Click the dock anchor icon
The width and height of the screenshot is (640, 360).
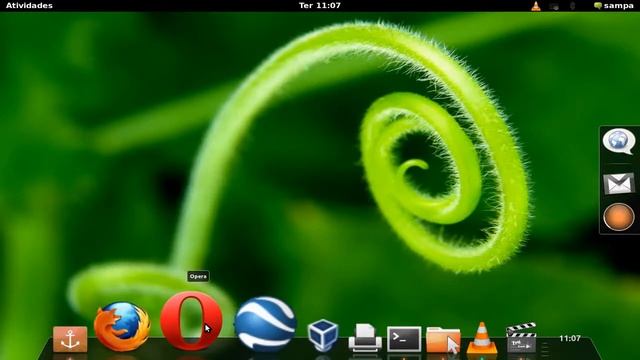pos(70,339)
